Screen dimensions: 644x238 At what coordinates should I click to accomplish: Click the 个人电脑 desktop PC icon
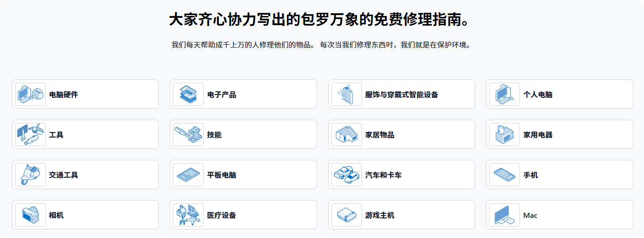(x=504, y=95)
